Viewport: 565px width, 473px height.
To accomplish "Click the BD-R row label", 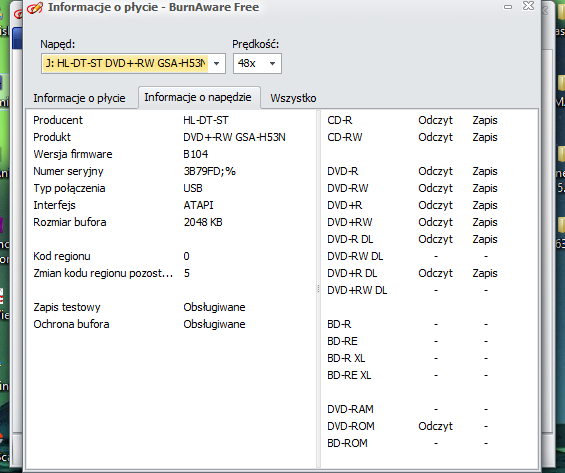I will 339,324.
